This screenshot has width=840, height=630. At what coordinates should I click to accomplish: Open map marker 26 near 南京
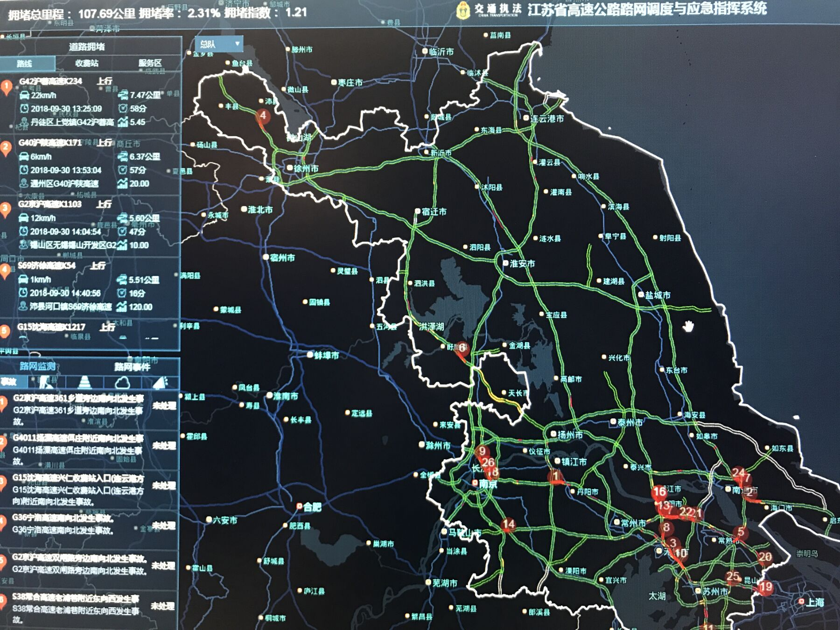(x=488, y=462)
